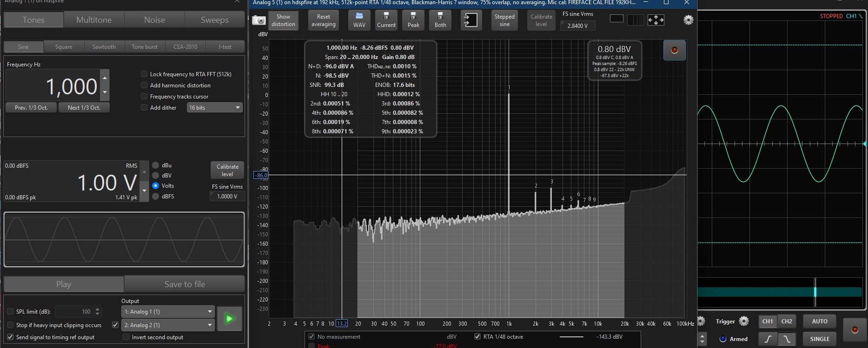Save Peak RTA trace
Image resolution: width=868 pixels, height=348 pixels.
point(413,20)
